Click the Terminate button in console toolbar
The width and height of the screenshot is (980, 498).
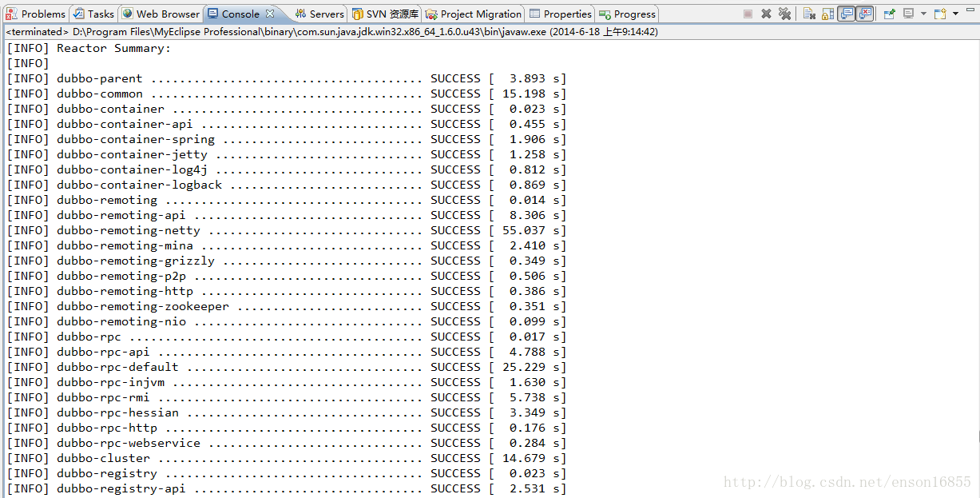pos(748,14)
